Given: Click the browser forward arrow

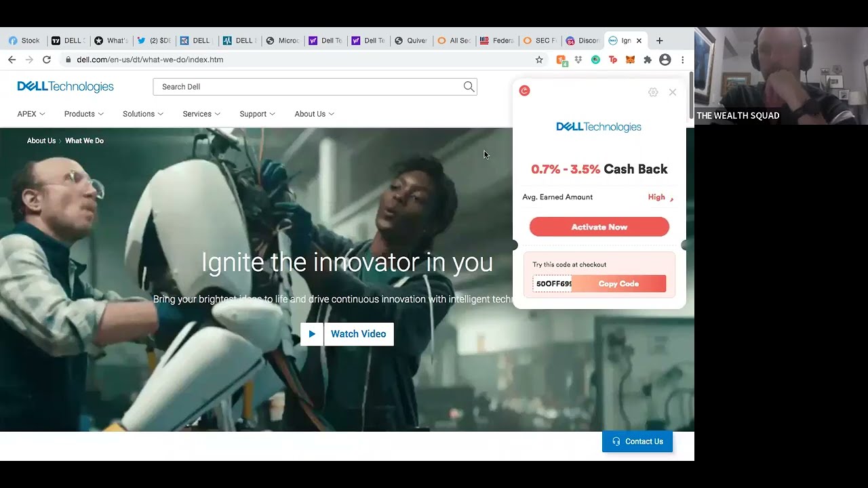Looking at the screenshot, I should (x=28, y=60).
